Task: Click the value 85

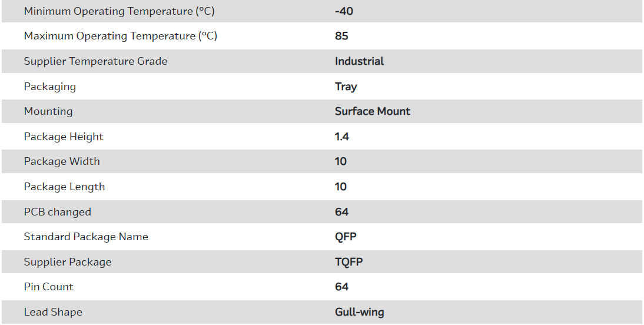Action: (341, 36)
